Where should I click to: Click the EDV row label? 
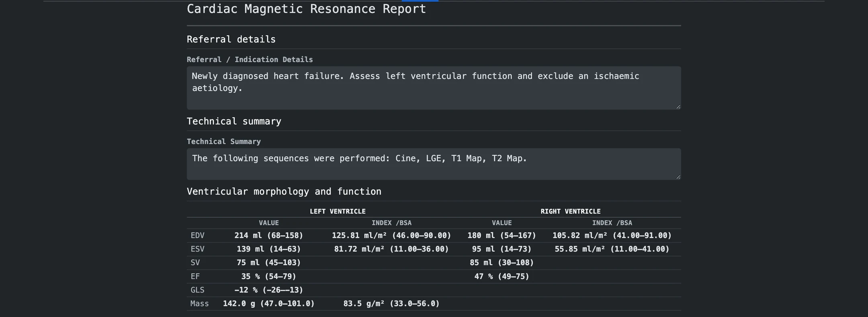coord(197,235)
